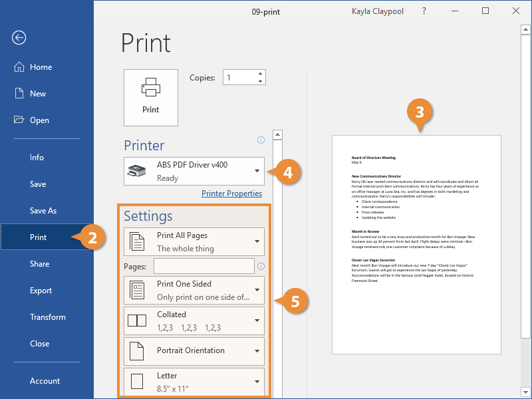Open the Account section
Screen dimensions: 532x399
[45, 381]
